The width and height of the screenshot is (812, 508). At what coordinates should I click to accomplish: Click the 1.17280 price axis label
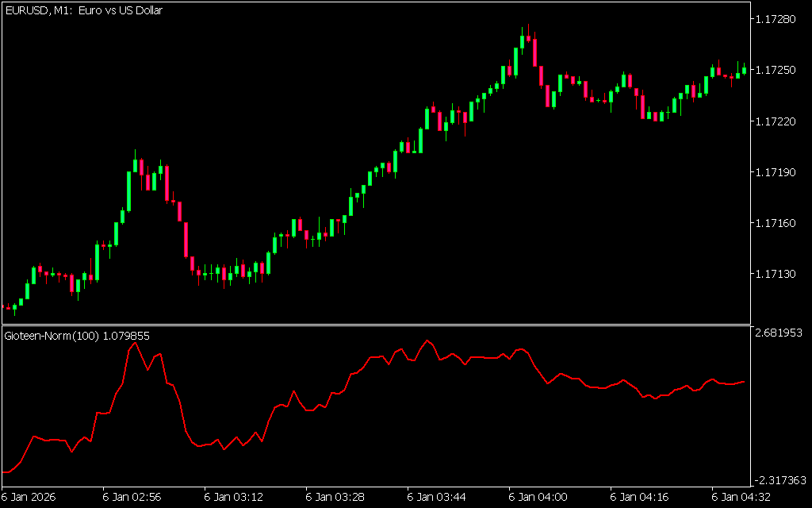click(778, 18)
